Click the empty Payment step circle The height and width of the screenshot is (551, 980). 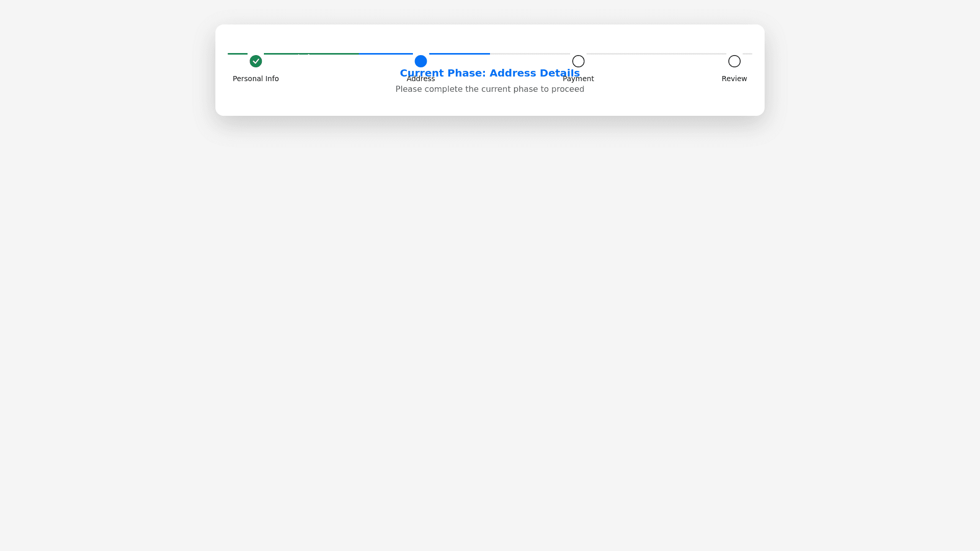pos(578,61)
